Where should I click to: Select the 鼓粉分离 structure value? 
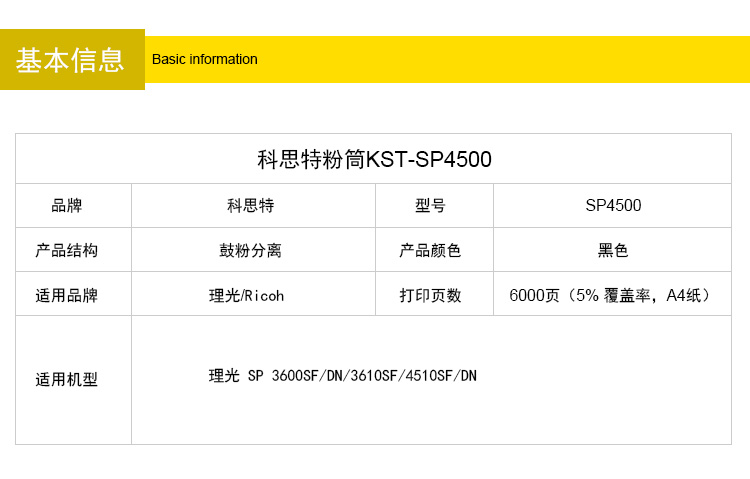point(251,250)
